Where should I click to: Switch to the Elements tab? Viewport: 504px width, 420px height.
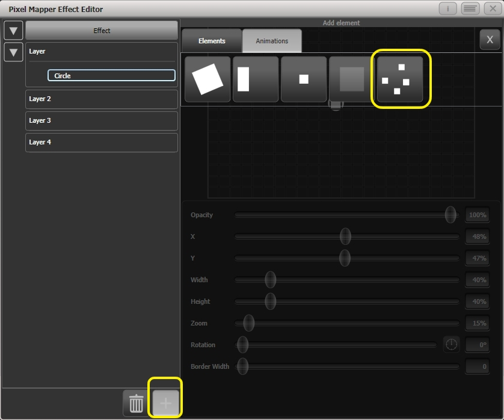click(x=211, y=41)
